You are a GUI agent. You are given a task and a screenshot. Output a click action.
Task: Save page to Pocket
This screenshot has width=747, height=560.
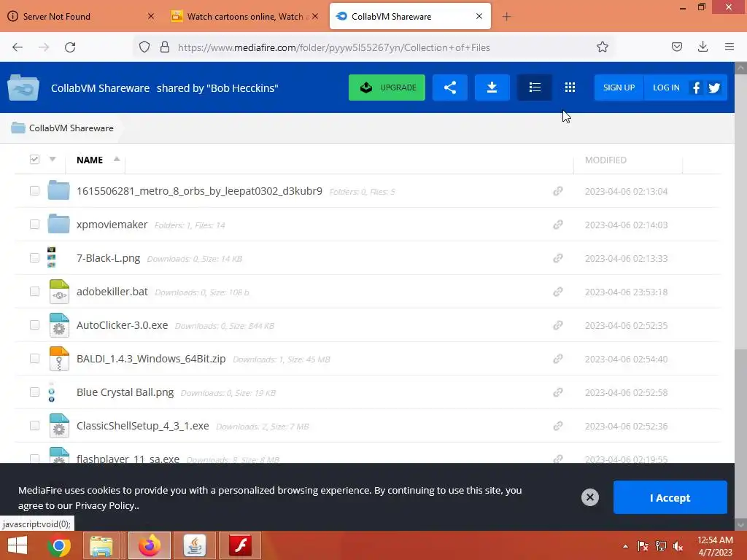(x=676, y=47)
